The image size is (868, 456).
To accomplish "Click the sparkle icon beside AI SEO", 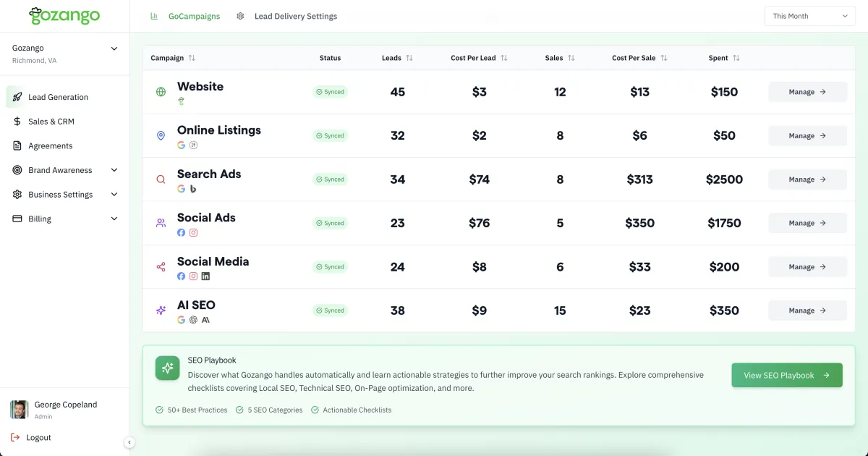I will click(x=161, y=311).
